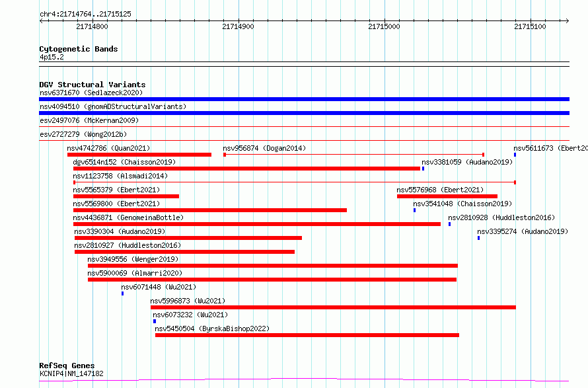
Task: Click the nsv6371670 (Sedlazeck2020) blue variant bar
Action: click(304, 99)
